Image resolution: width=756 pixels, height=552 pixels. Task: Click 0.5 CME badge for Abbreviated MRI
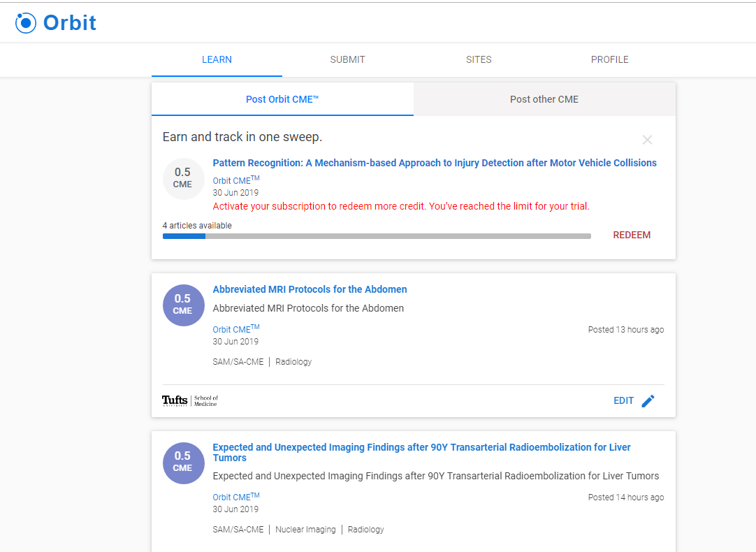click(x=183, y=305)
